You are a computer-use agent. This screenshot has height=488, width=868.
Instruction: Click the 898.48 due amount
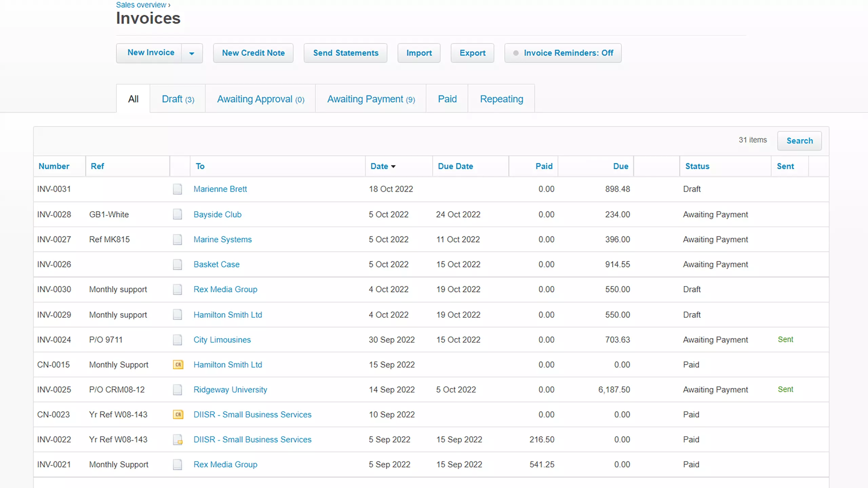[x=617, y=189]
